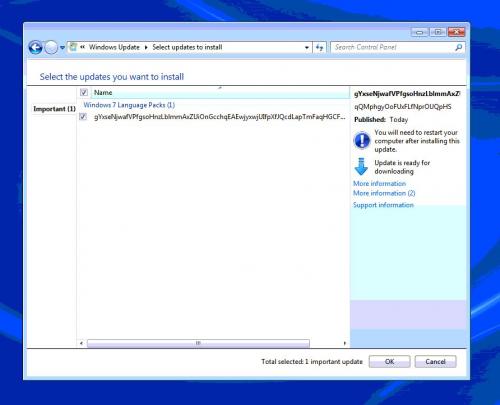The width and height of the screenshot is (500, 405).
Task: Open the address bar history dropdown
Action: 307,47
